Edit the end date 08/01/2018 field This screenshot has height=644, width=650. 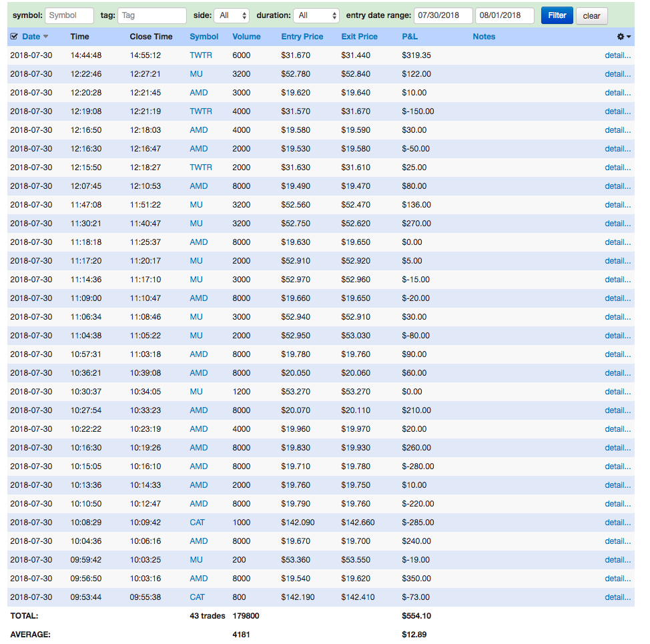(x=505, y=16)
